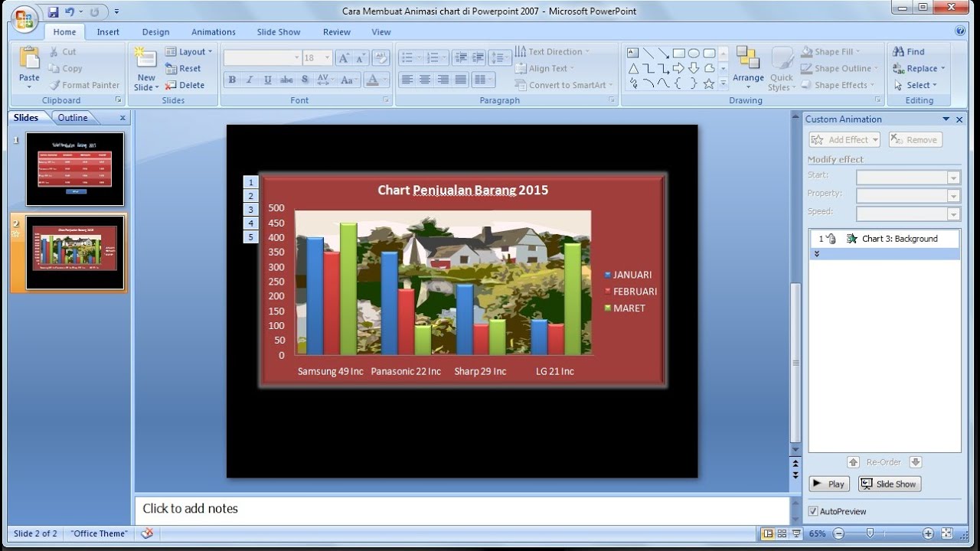Screen dimensions: 980x551
Task: Open the Design tab
Action: tap(155, 31)
